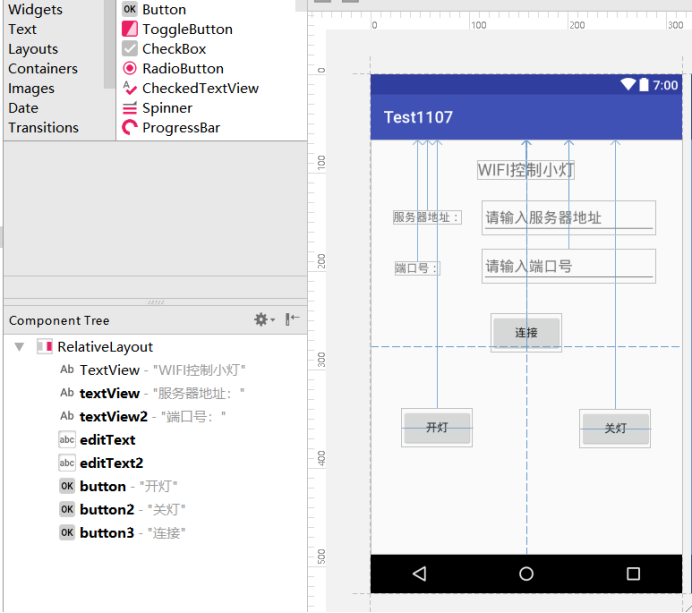Select button2 "关灯" tree row
This screenshot has width=692, height=613.
coord(155,509)
